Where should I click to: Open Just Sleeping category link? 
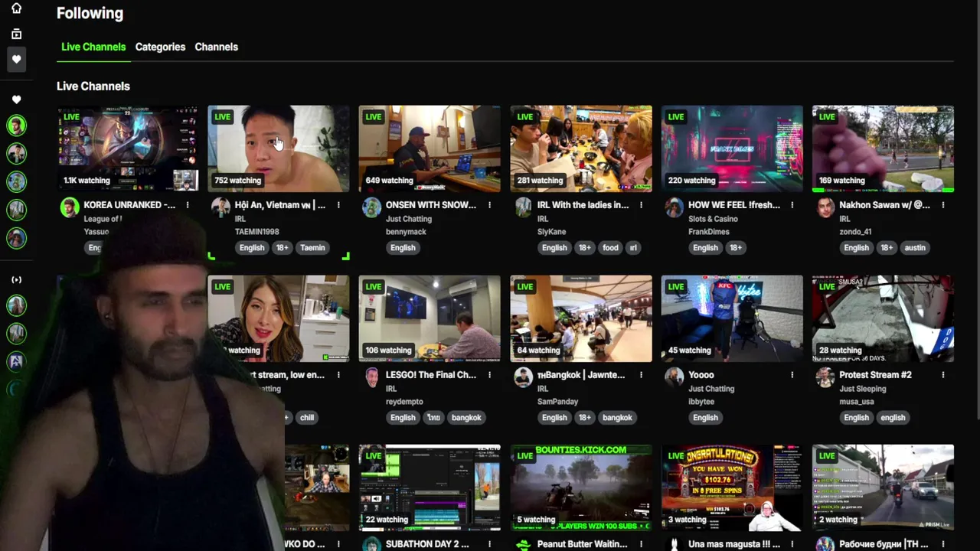point(862,389)
